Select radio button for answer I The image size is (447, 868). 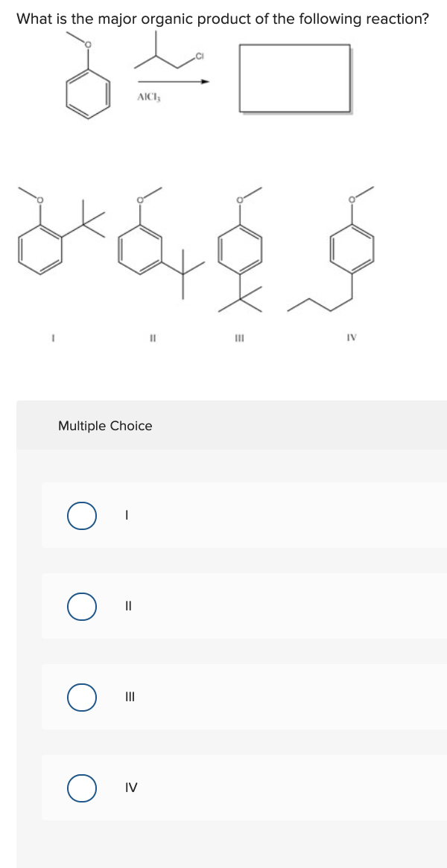coord(82,514)
